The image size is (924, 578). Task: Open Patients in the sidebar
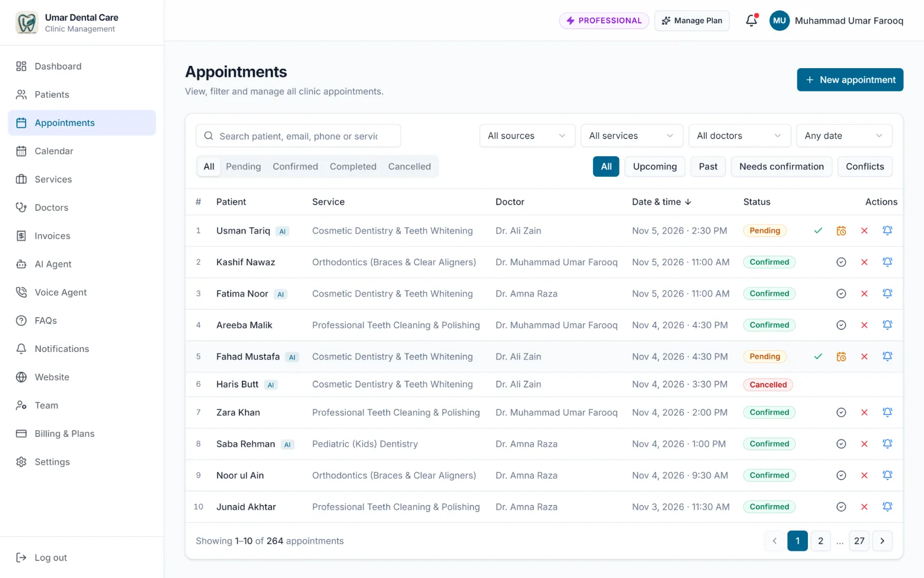pyautogui.click(x=82, y=95)
